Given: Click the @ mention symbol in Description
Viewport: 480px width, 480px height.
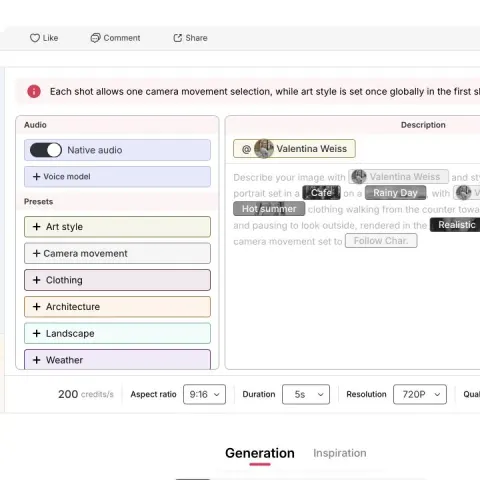Looking at the screenshot, I should coord(246,149).
